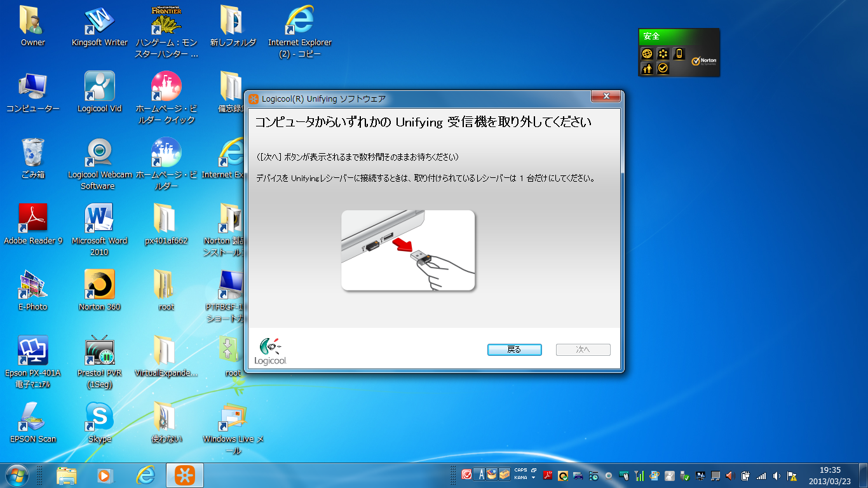Select the E-Photo shortcut

[x=33, y=291]
